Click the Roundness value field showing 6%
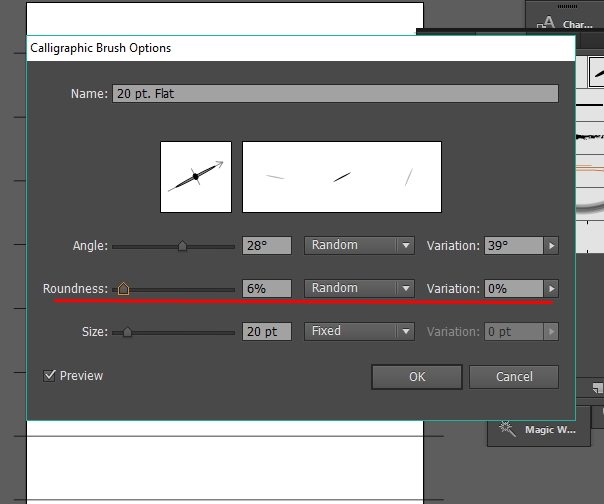 pyautogui.click(x=267, y=289)
